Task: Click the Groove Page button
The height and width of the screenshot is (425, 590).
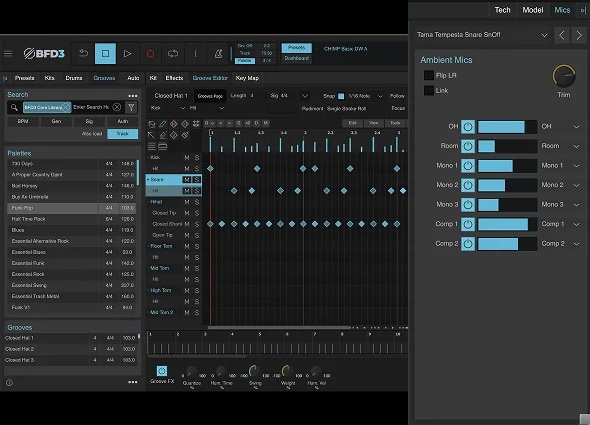Action: (210, 96)
